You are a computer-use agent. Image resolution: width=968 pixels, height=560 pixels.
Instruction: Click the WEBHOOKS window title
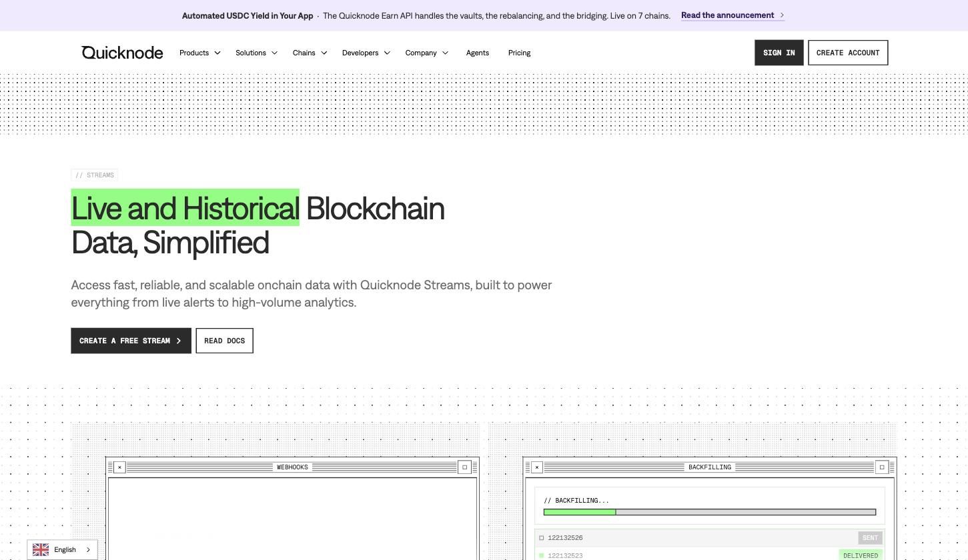[292, 467]
